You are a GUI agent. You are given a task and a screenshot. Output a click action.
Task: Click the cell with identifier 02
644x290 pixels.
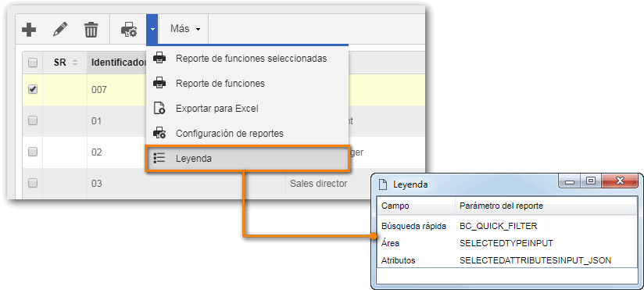tap(96, 152)
